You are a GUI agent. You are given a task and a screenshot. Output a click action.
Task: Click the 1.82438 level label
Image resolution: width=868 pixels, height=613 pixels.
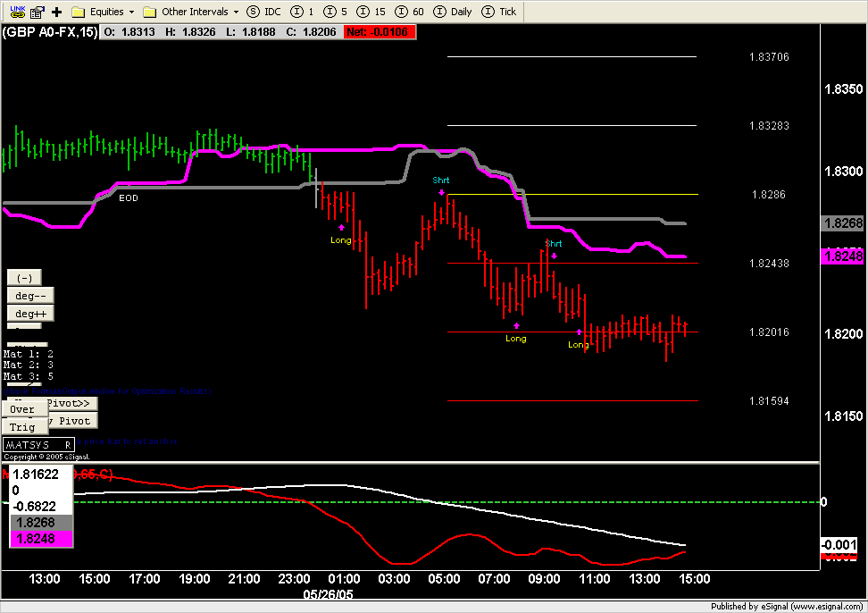pyautogui.click(x=769, y=263)
